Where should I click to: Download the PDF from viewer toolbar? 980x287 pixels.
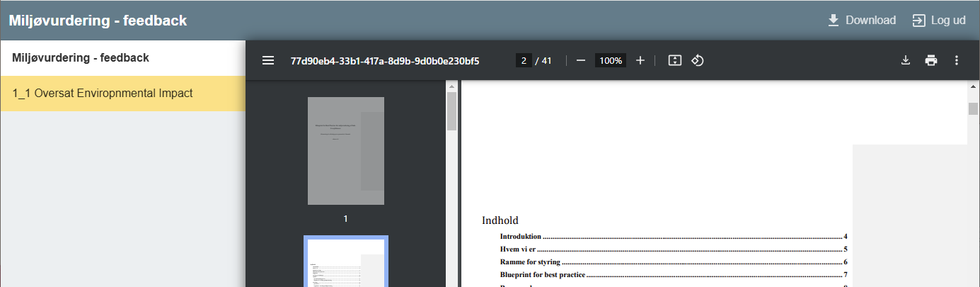point(905,61)
